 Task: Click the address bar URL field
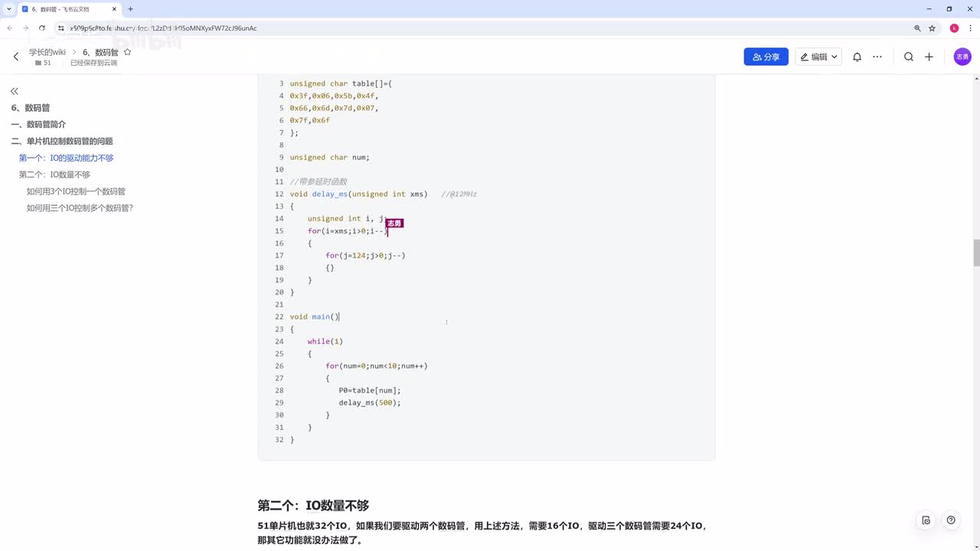click(x=482, y=28)
